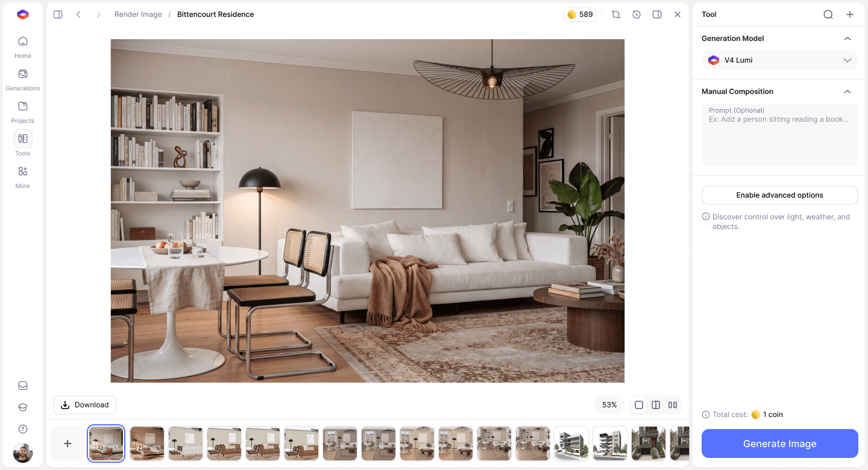Screen dimensions: 868x470
Task: Click the app logo in the sidebar
Action: (22, 14)
